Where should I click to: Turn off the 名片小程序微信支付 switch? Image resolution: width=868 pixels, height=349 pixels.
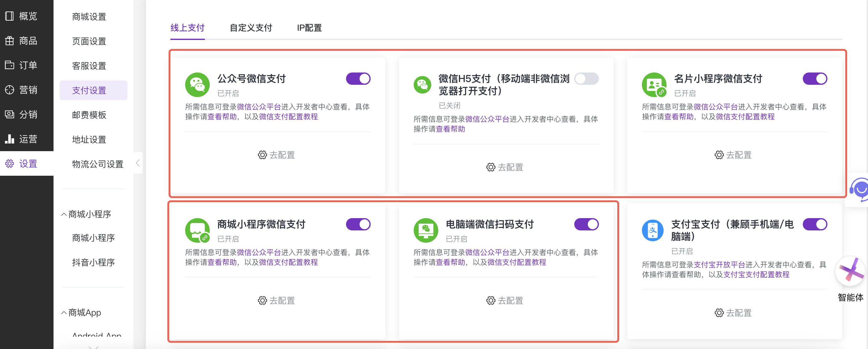point(814,79)
